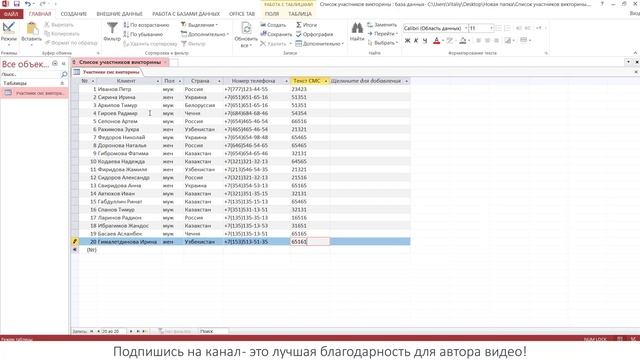Switch to the ТАБЛИЦА tab

[x=300, y=14]
